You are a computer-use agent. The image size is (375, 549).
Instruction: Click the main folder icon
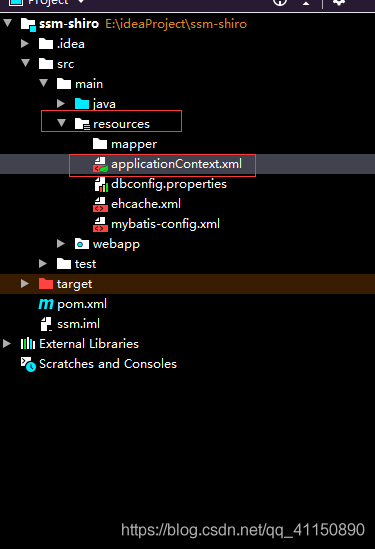tap(64, 84)
